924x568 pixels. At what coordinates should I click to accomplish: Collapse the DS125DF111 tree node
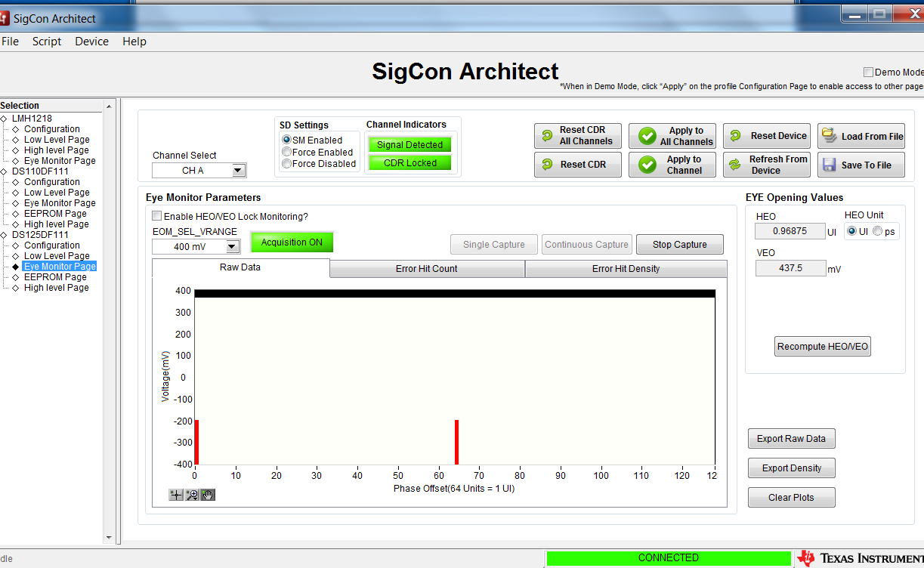[4, 235]
